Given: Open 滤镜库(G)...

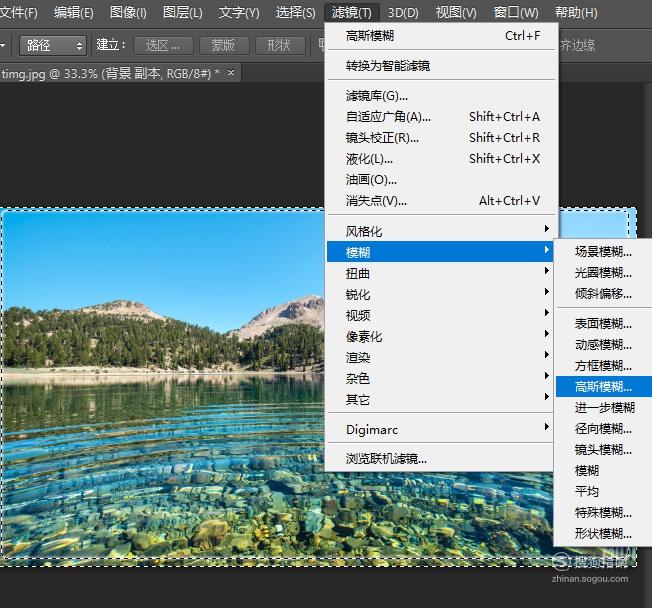Looking at the screenshot, I should (x=442, y=96).
